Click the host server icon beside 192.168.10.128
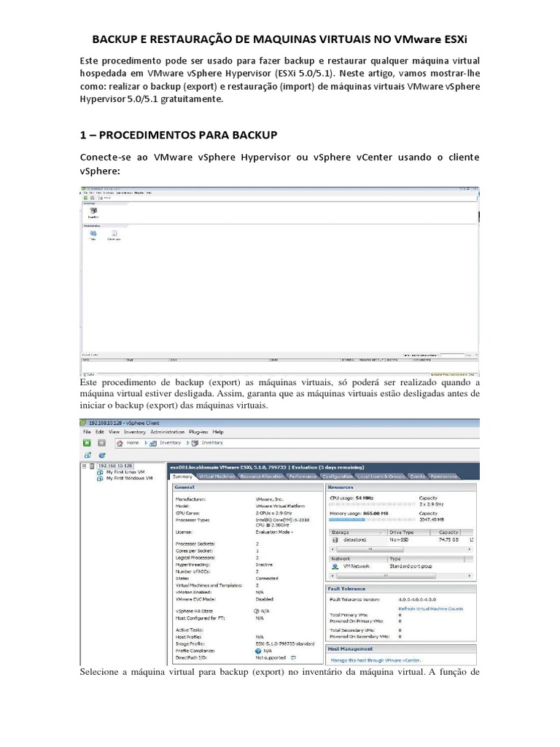This screenshot has height=747, width=560. tap(93, 466)
